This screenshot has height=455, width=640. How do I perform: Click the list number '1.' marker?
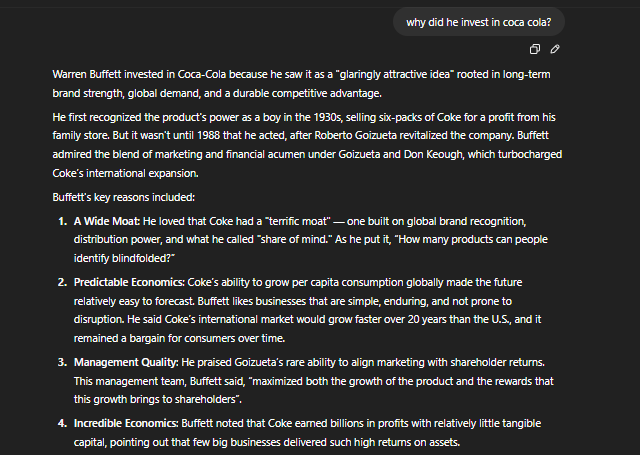click(x=62, y=221)
